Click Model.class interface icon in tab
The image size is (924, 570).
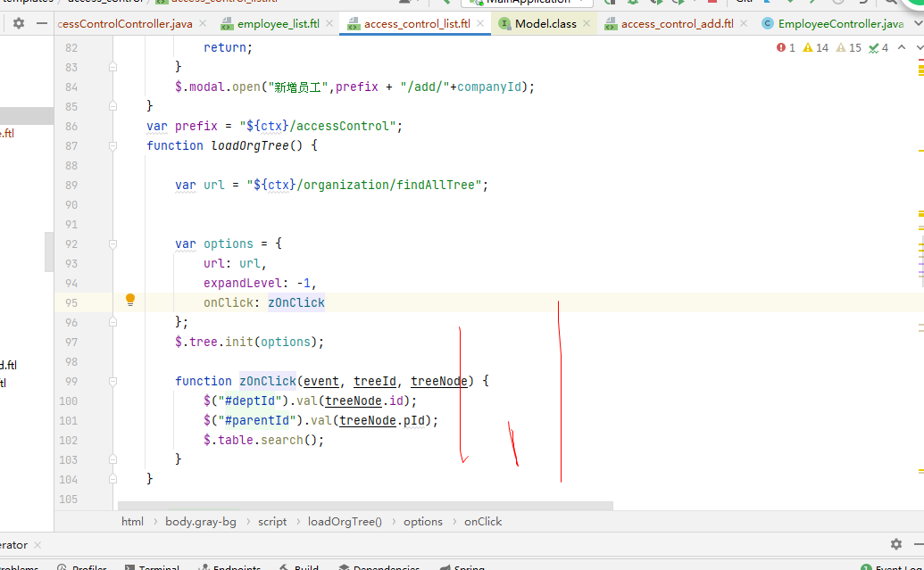504,23
